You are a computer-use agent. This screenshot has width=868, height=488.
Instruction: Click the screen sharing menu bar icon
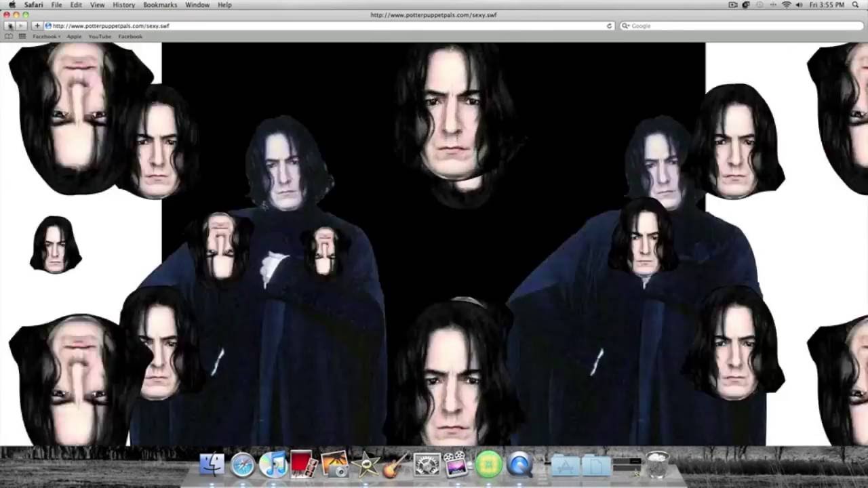tap(732, 5)
